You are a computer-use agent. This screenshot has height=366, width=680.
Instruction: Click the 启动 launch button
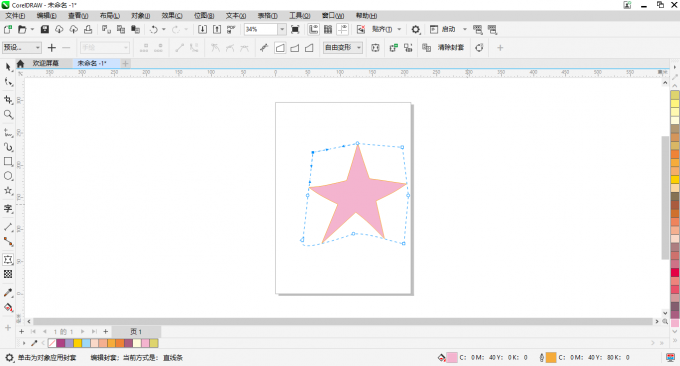tap(448, 29)
